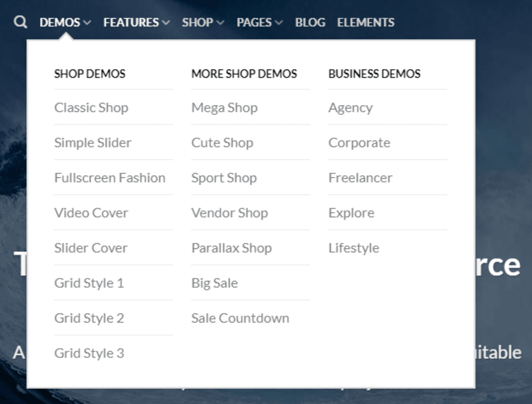This screenshot has width=532, height=404.
Task: Open the Demos menu
Action: pyautogui.click(x=65, y=22)
